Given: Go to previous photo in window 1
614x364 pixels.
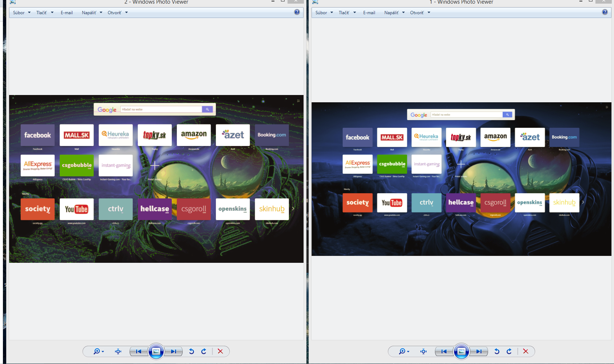Looking at the screenshot, I should click(444, 351).
